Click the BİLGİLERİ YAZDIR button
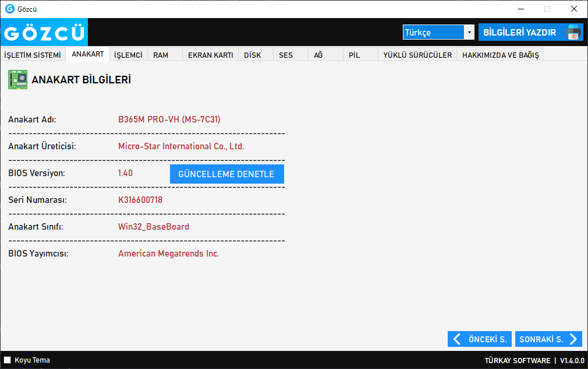The image size is (588, 369). [x=530, y=32]
